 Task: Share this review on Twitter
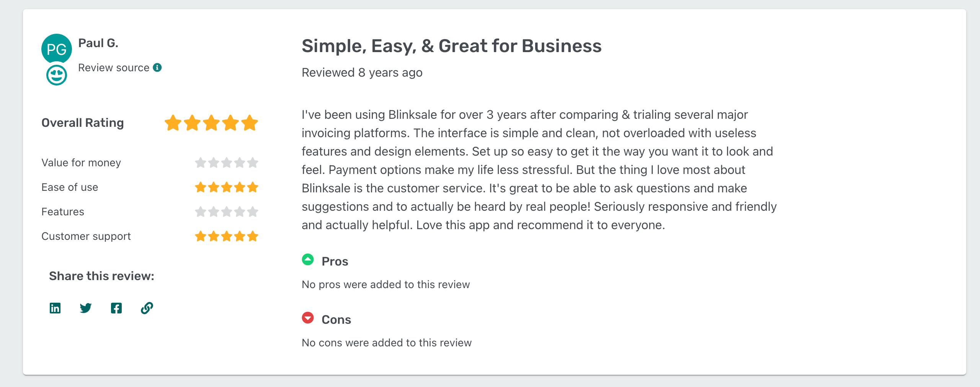coord(85,308)
